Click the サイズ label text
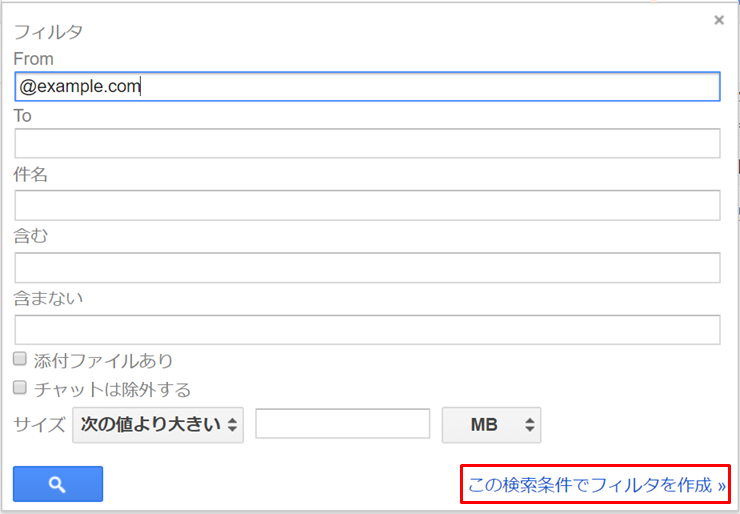 [x=40, y=424]
